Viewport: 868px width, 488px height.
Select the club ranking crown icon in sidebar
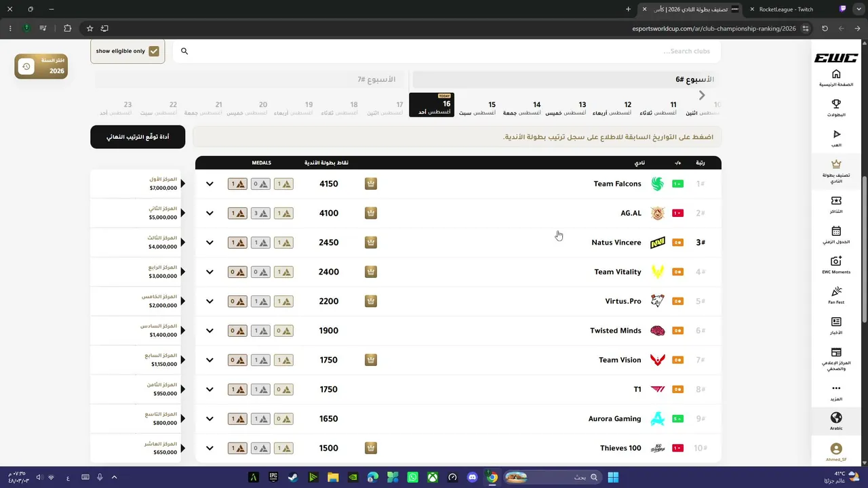836,164
